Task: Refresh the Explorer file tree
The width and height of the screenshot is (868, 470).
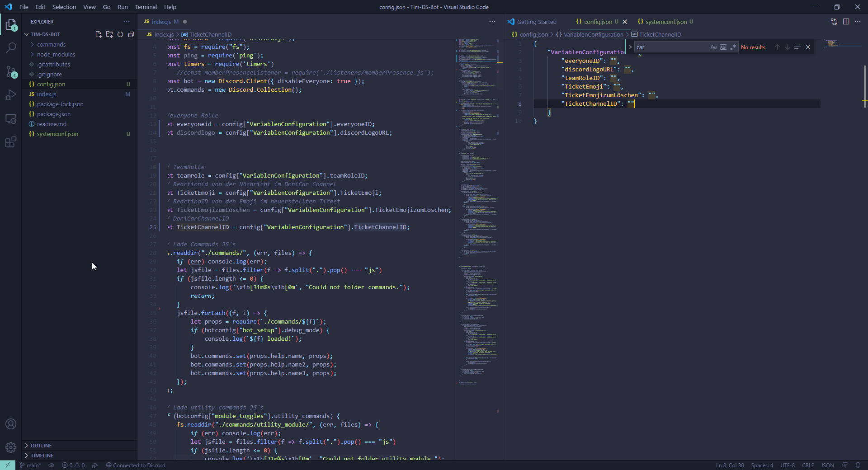Action: pos(120,34)
